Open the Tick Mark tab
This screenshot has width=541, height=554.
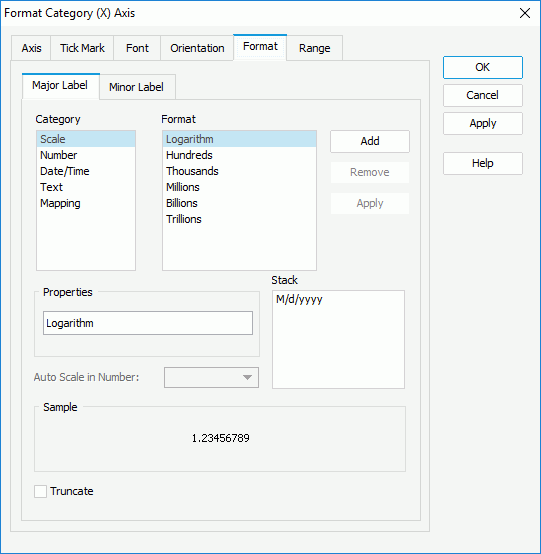click(82, 48)
